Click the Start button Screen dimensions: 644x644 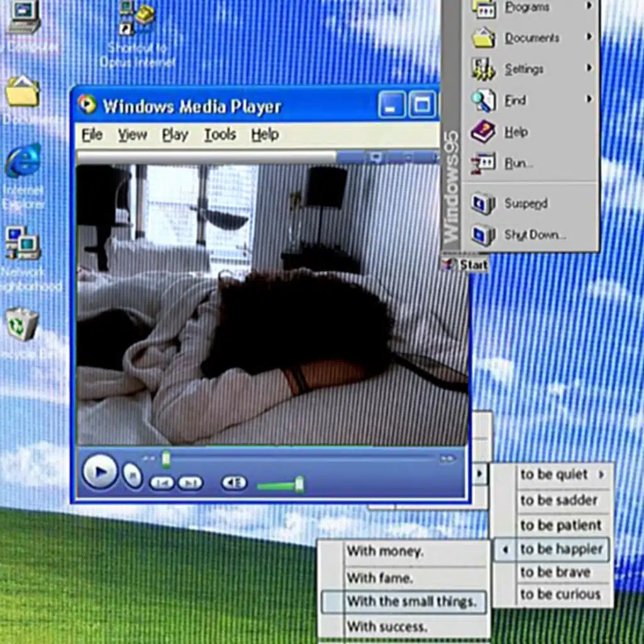tap(465, 265)
